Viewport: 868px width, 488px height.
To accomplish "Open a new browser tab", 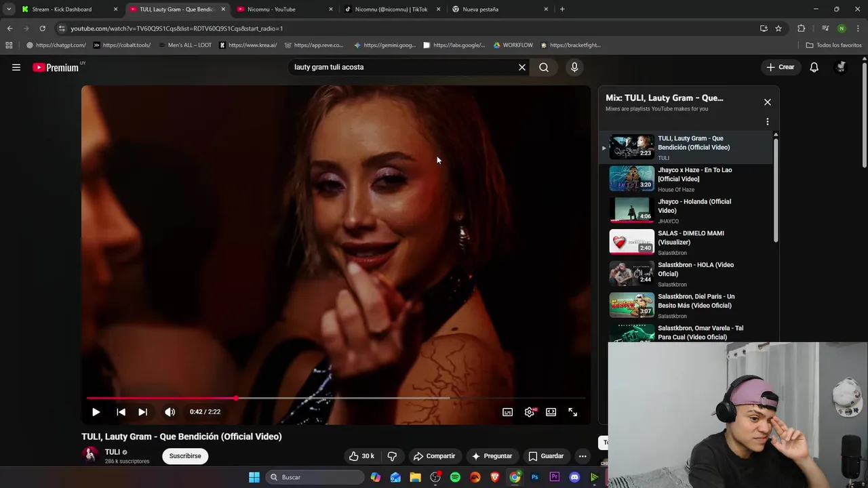I will pos(562,9).
